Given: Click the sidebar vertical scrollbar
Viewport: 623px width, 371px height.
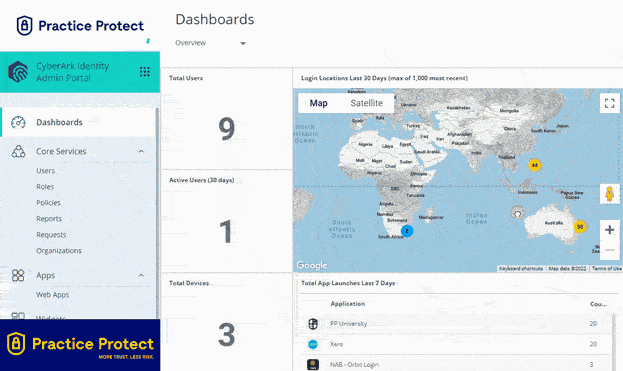Looking at the screenshot, I should (157, 213).
